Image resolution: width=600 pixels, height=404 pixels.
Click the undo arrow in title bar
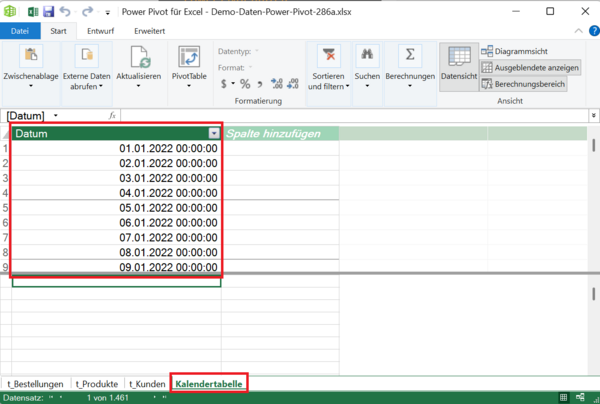[x=64, y=11]
